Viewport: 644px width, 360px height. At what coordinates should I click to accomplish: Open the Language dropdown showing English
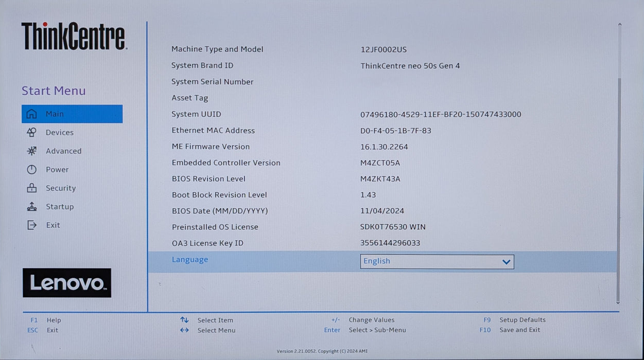[437, 262]
